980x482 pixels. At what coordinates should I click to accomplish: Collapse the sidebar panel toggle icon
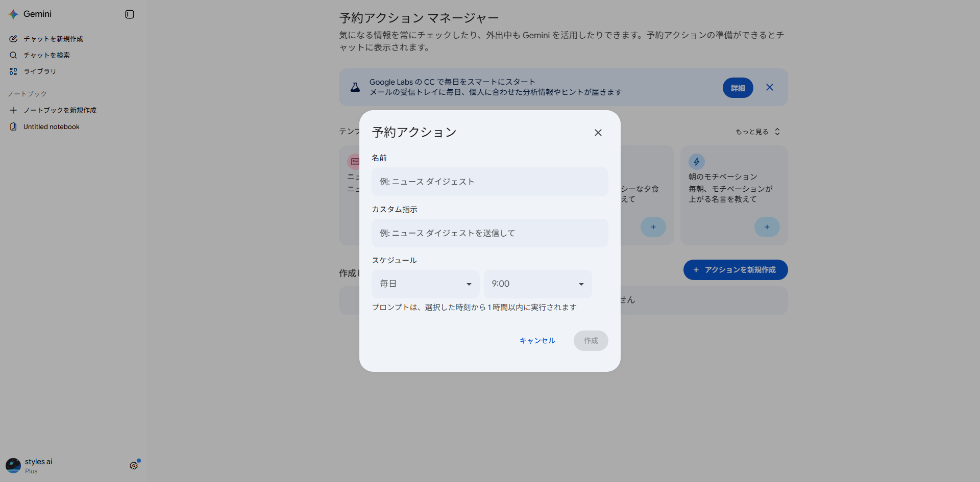(x=130, y=14)
